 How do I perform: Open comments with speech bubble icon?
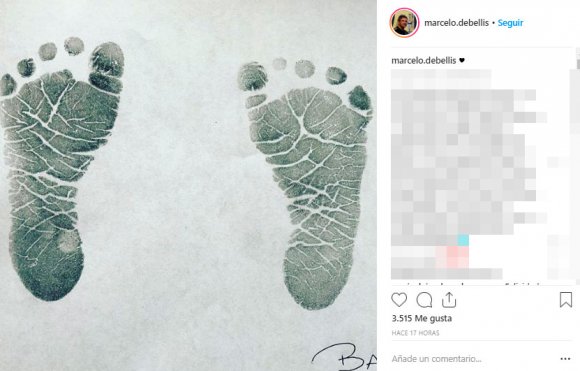[x=424, y=300]
